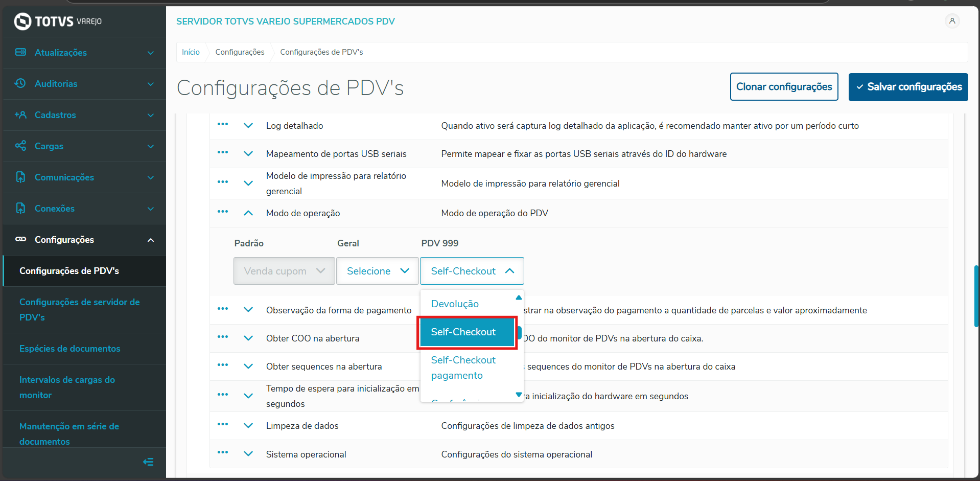The width and height of the screenshot is (980, 481).
Task: Open options dots for Tempo de espera row
Action: click(x=223, y=395)
